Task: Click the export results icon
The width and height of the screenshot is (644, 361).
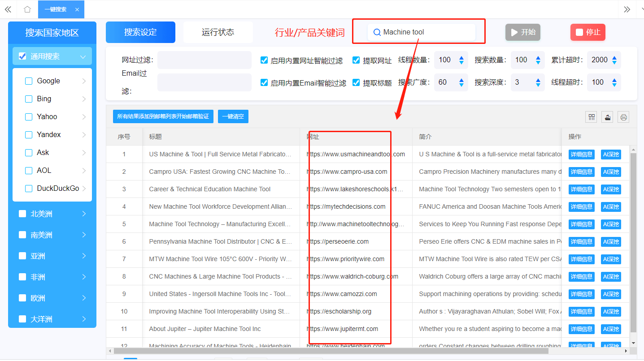Action: pyautogui.click(x=607, y=117)
